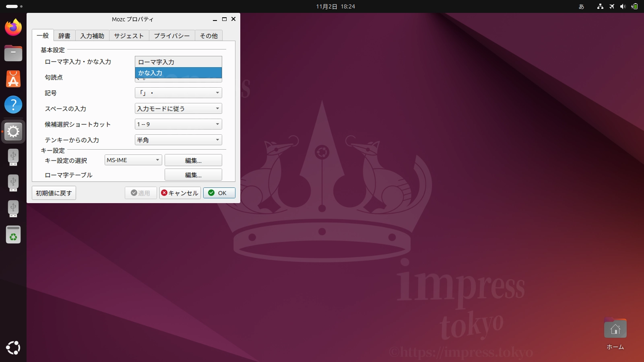The width and height of the screenshot is (644, 362).
Task: Select the プライバシー tab
Action: point(172,36)
